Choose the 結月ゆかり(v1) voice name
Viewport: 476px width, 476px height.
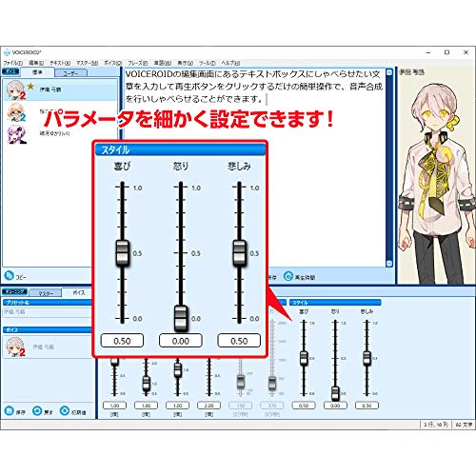[54, 133]
